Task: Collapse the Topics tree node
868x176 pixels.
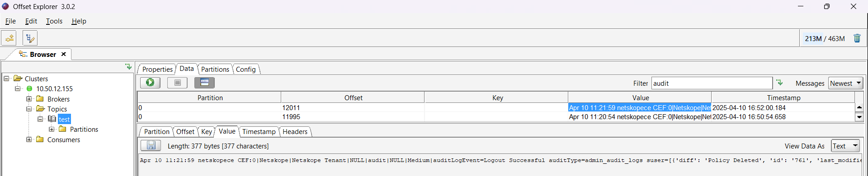Action: (29, 109)
